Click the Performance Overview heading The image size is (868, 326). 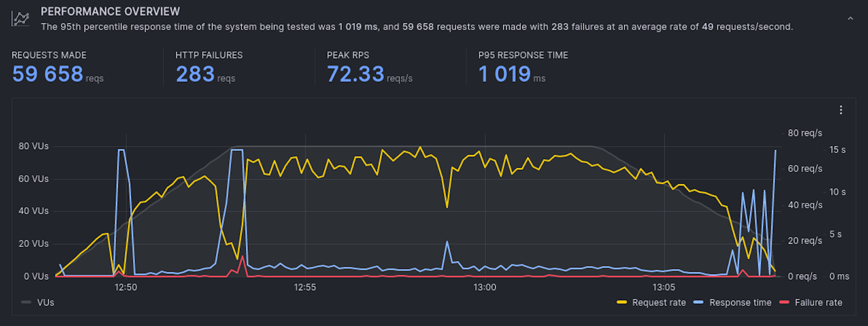110,11
